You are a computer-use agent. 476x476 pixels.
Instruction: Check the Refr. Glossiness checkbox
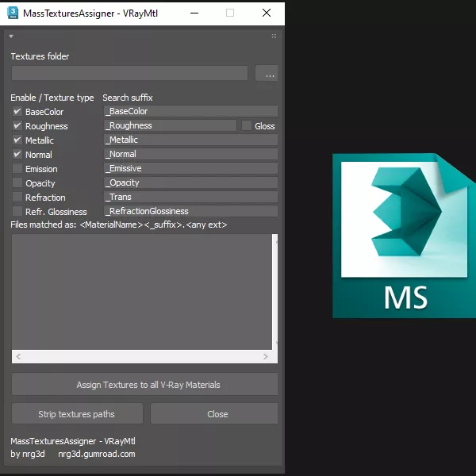[17, 211]
